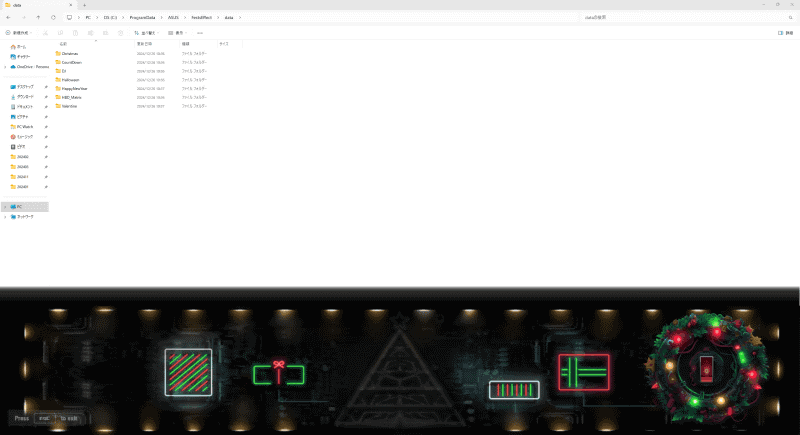
Task: Open Videos (ビデオ) quick access
Action: 18,147
